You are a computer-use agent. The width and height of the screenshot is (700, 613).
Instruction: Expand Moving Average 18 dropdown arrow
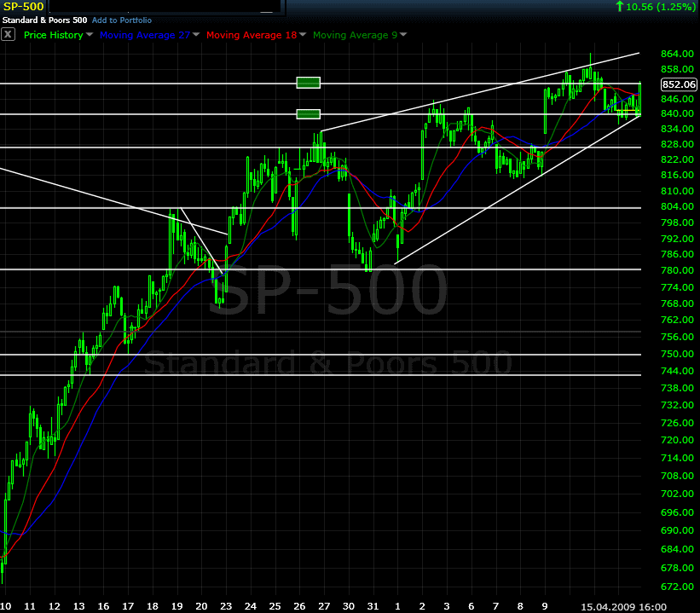303,34
